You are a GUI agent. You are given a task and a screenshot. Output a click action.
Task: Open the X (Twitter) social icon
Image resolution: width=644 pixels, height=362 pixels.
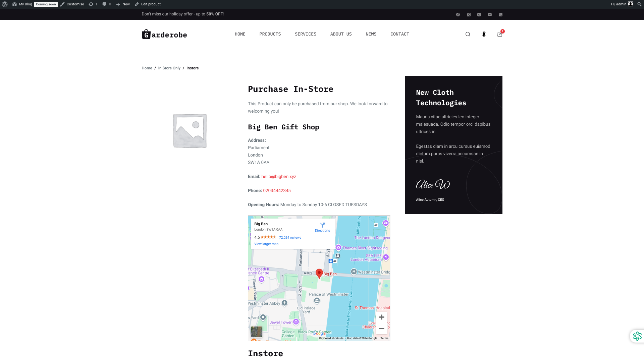click(x=469, y=14)
